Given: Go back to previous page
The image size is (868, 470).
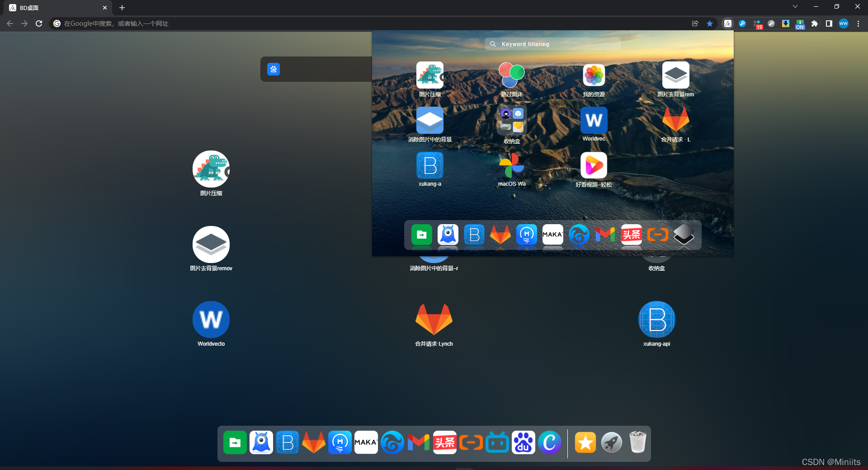Looking at the screenshot, I should [x=10, y=23].
